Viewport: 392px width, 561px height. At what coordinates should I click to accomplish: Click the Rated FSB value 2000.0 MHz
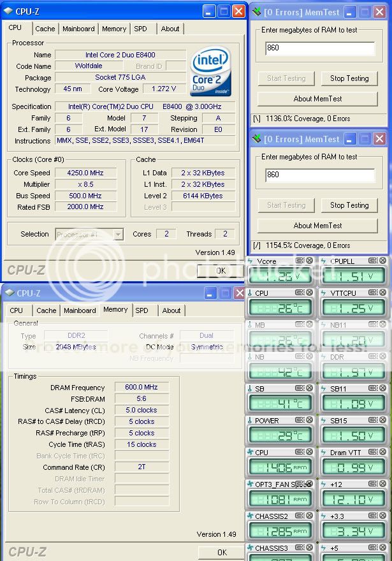coord(85,207)
